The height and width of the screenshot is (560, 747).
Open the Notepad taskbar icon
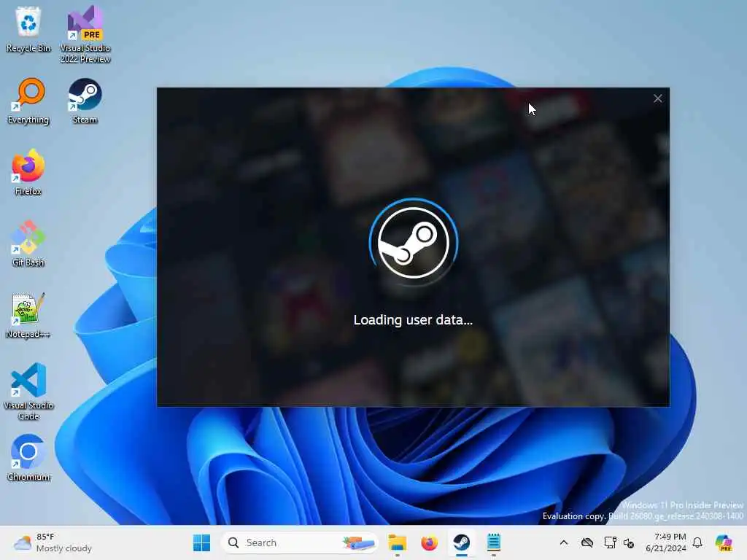[494, 542]
